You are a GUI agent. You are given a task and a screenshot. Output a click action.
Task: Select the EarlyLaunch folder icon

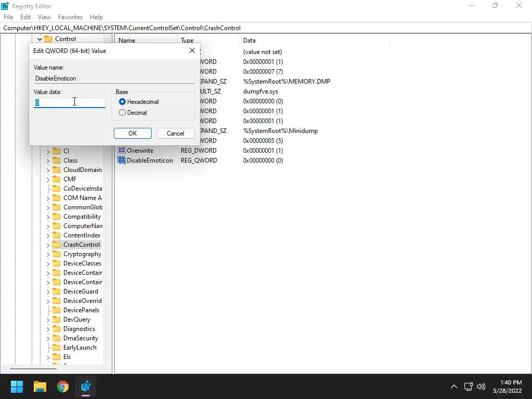[57, 348]
